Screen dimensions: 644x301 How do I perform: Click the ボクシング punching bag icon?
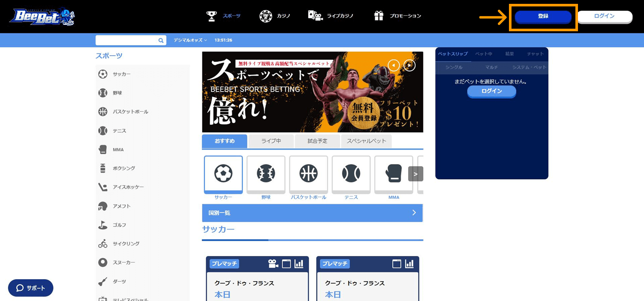click(103, 168)
